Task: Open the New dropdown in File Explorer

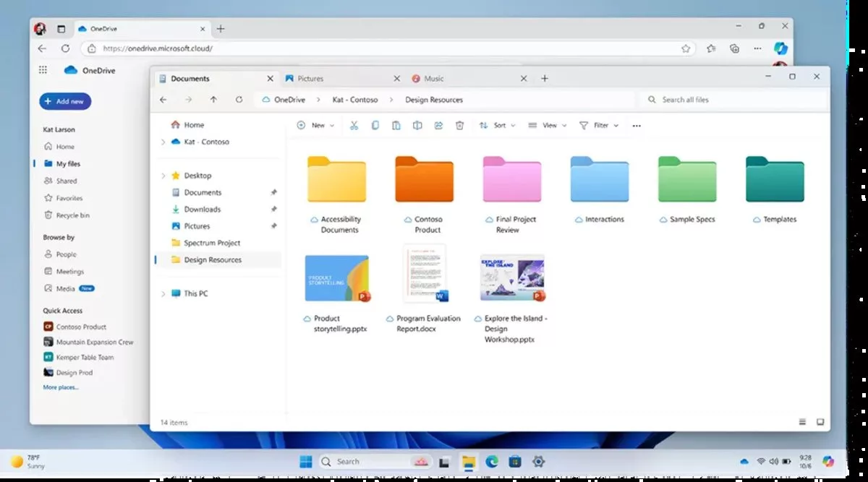Action: pos(316,125)
